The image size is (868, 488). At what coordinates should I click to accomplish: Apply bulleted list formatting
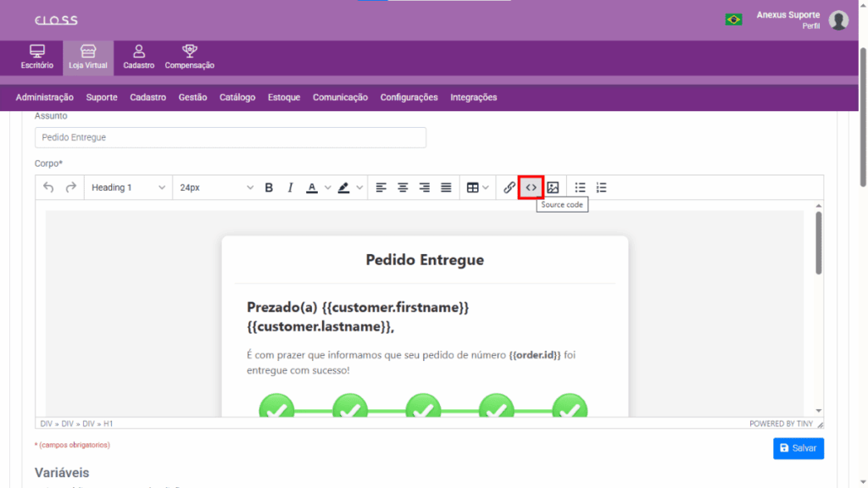[x=581, y=187]
